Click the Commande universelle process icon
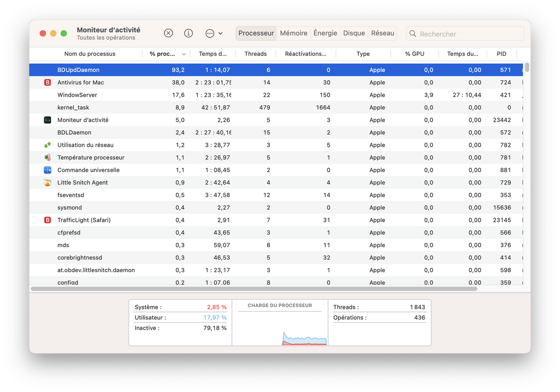This screenshot has height=392, width=560. [x=48, y=170]
